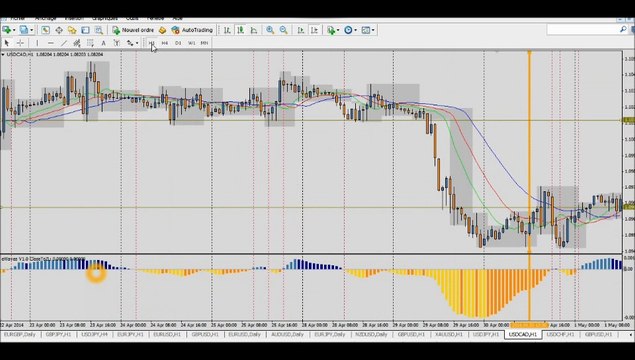The image size is (635, 360).
Task: Launch MetaEditor from the yellow book icon
Action: (162, 30)
